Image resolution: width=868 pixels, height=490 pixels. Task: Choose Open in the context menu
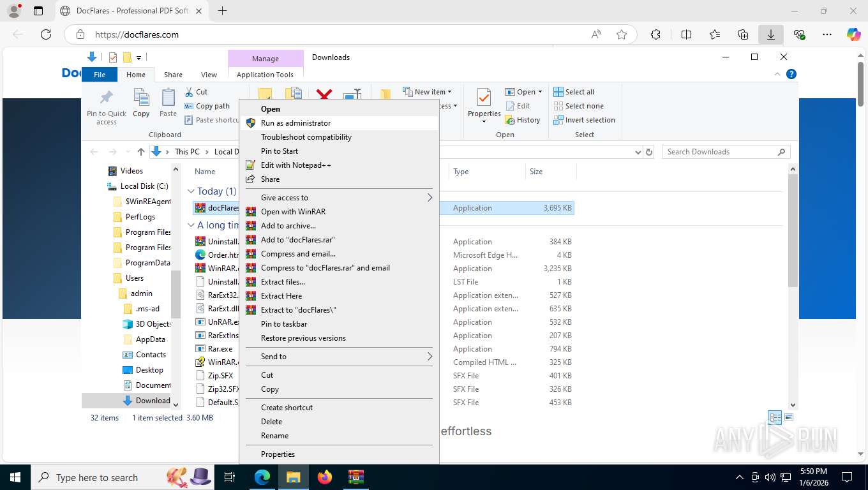339,109
